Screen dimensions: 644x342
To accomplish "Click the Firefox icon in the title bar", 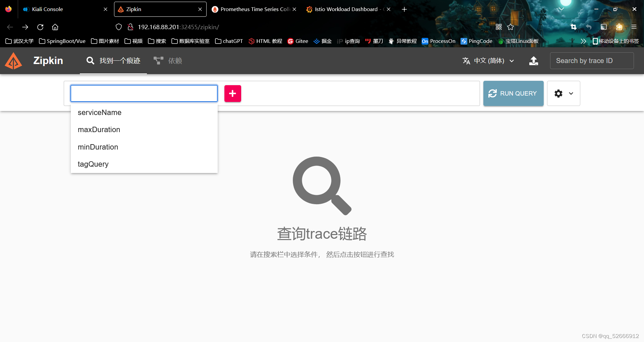I will [8, 9].
